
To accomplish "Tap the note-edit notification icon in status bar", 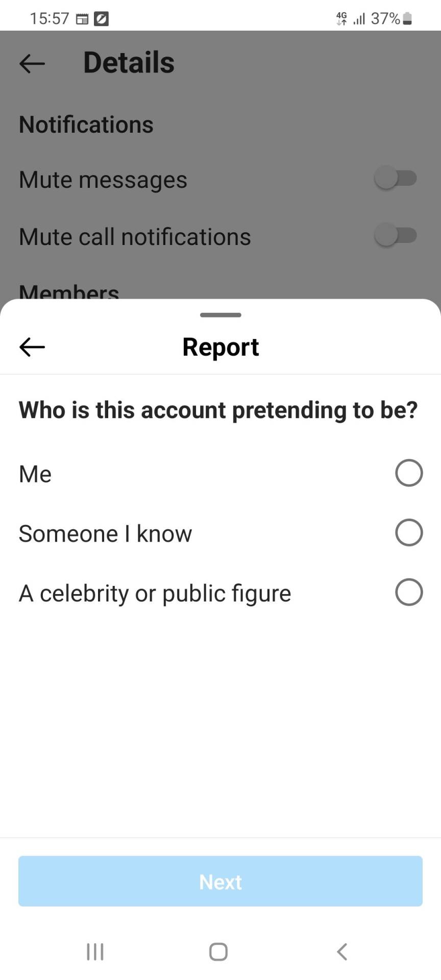I will pos(101,19).
